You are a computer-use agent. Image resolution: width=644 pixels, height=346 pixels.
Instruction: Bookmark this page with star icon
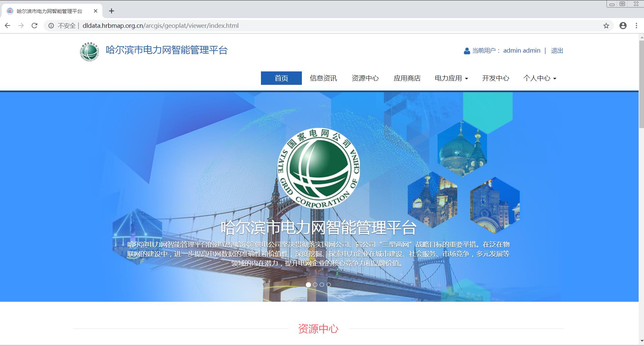(606, 26)
